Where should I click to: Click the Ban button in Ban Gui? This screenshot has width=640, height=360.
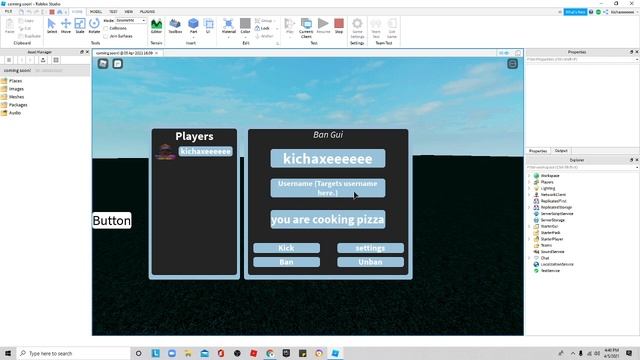pyautogui.click(x=287, y=262)
